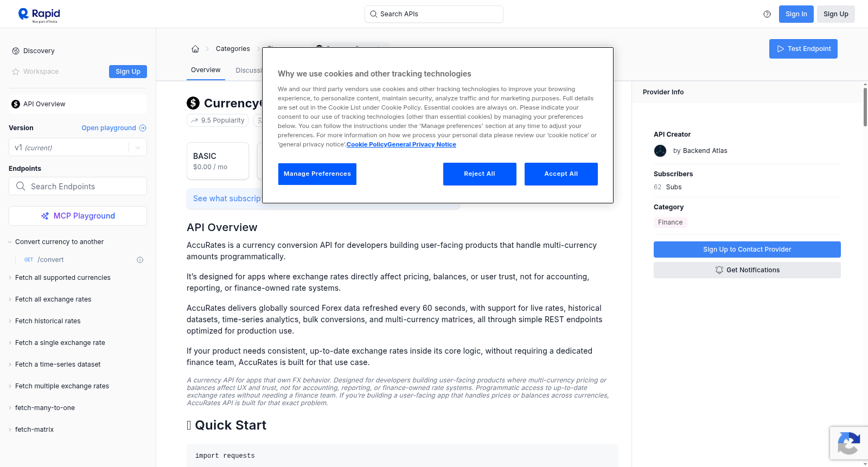Click Sign In in header

tap(796, 14)
